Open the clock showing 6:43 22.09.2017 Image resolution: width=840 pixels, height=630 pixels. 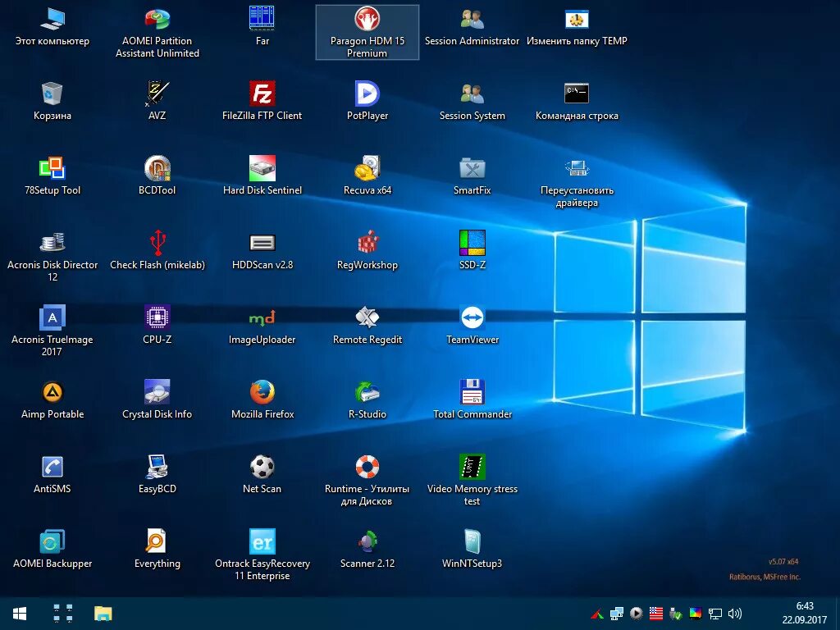(805, 614)
